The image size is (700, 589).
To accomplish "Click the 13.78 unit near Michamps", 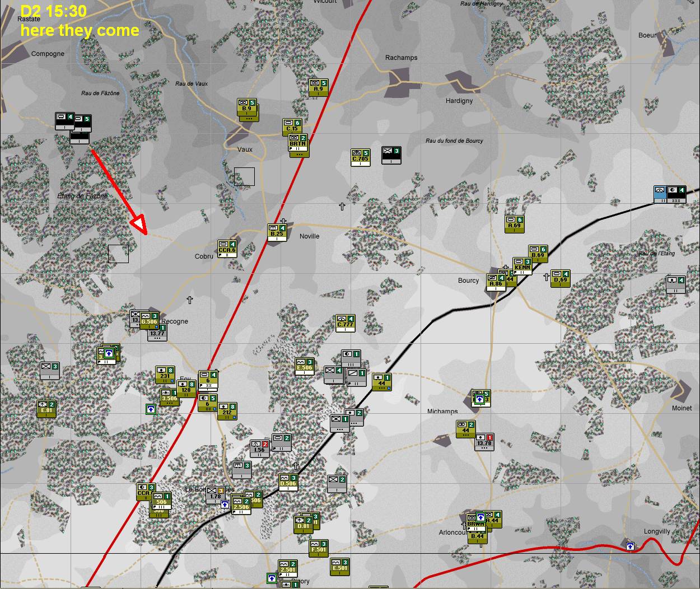I will 484,442.
